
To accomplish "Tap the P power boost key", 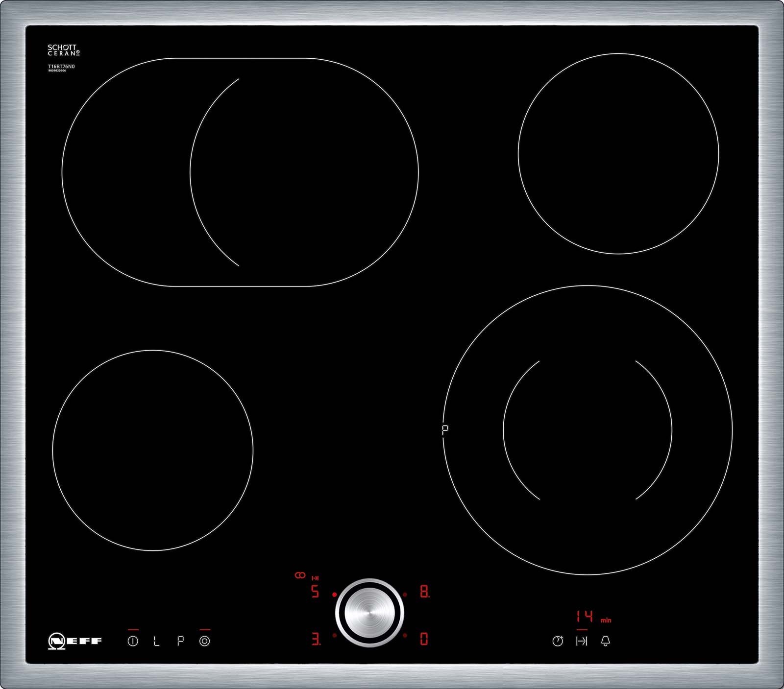I will (x=180, y=641).
